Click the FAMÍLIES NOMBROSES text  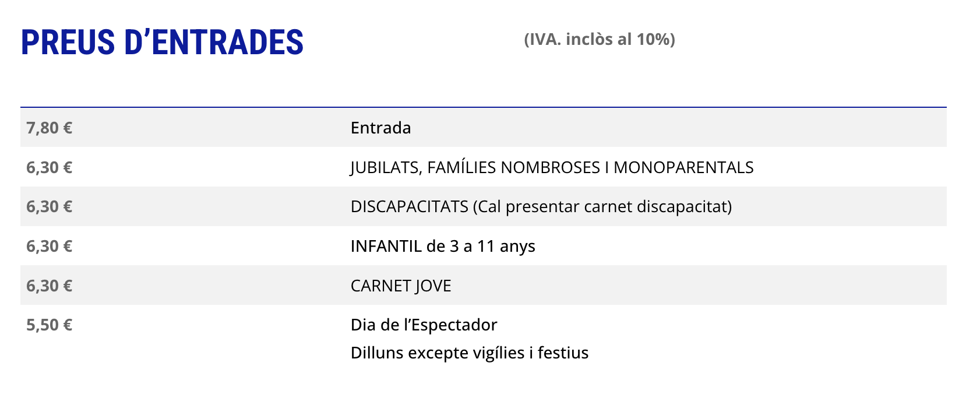[x=513, y=167]
